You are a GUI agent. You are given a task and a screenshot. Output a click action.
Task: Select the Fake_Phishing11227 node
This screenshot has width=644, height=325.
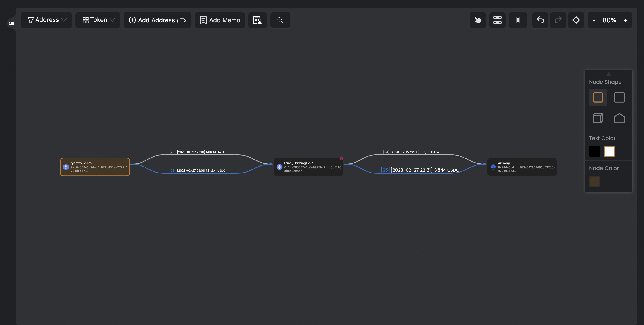tap(308, 167)
